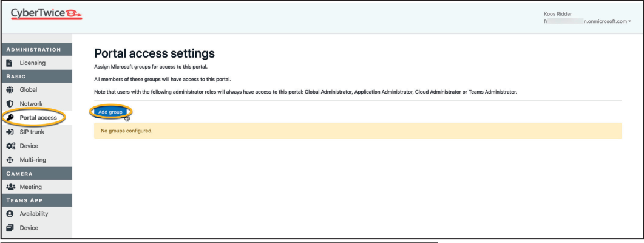
Task: Add a new group
Action: (x=110, y=112)
